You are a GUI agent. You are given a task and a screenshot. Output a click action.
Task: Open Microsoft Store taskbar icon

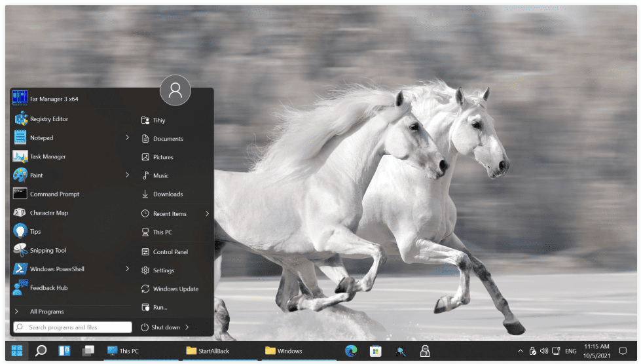coord(375,351)
